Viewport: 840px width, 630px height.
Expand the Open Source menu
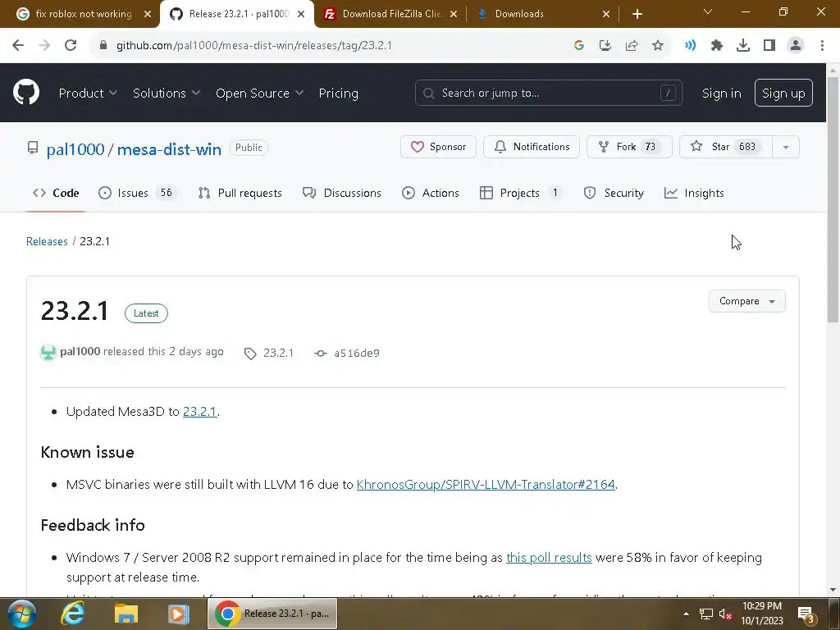pos(259,94)
